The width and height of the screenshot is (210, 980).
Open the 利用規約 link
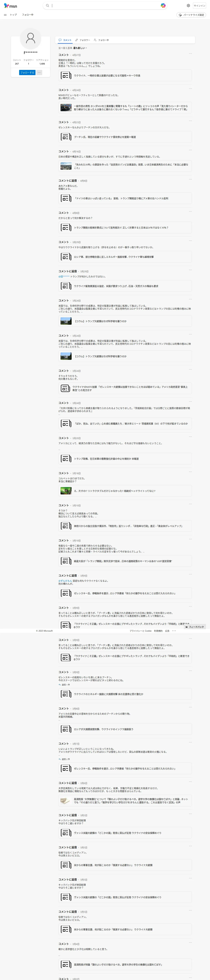(158, 631)
